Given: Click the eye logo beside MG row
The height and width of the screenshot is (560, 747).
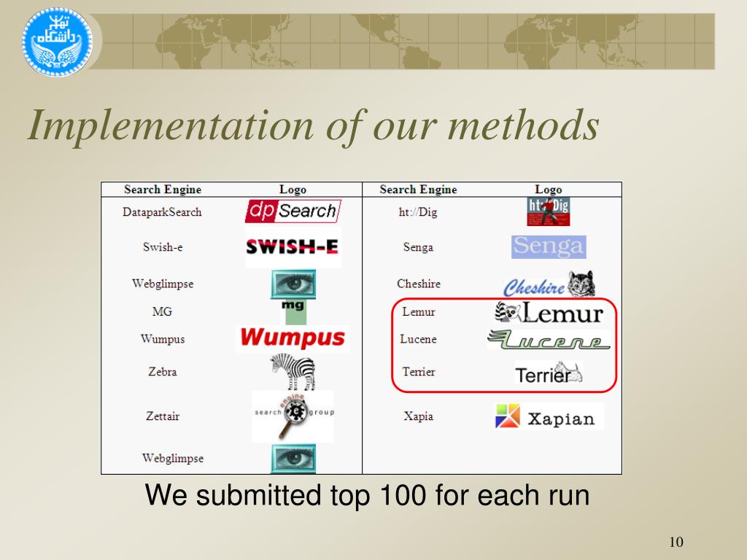Looking at the screenshot, I should [293, 284].
